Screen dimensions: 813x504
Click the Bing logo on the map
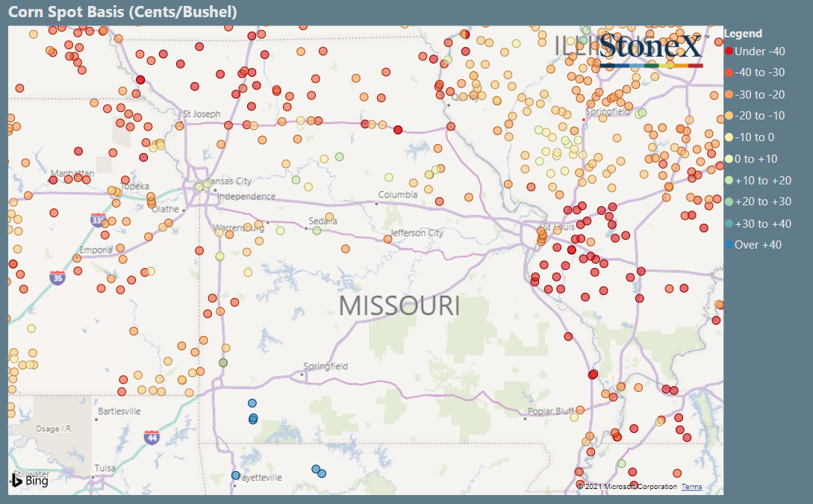click(x=30, y=481)
